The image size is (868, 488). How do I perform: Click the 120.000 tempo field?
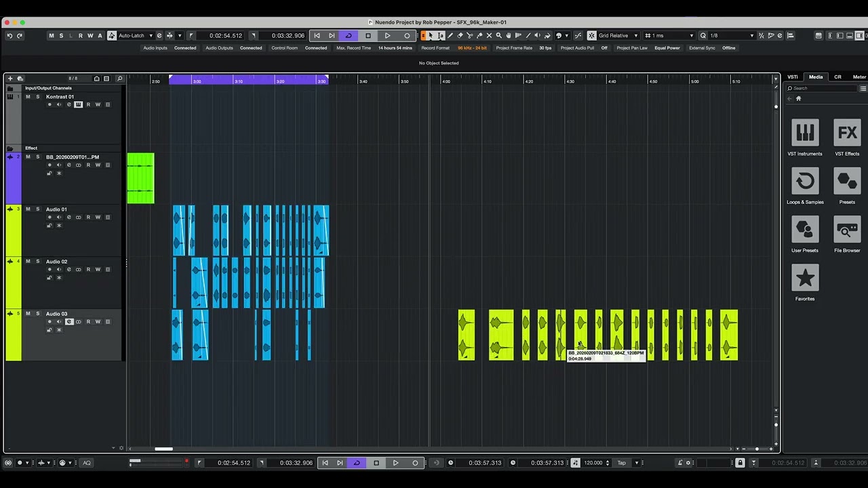tap(593, 463)
